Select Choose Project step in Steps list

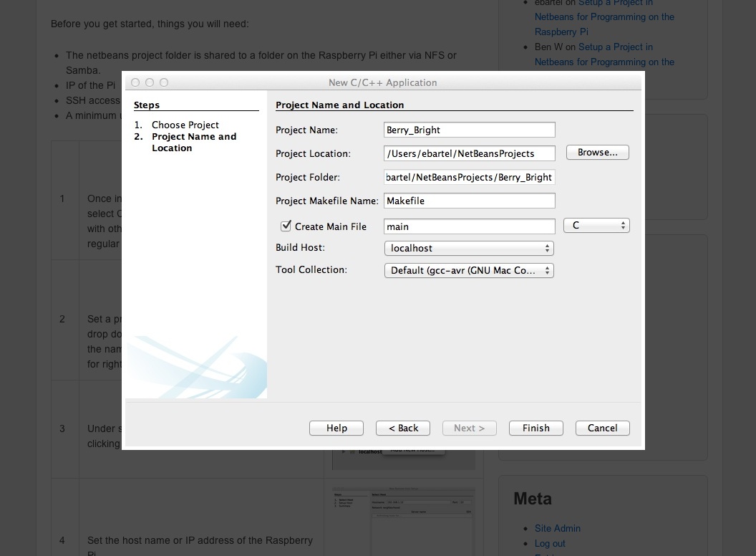click(185, 125)
